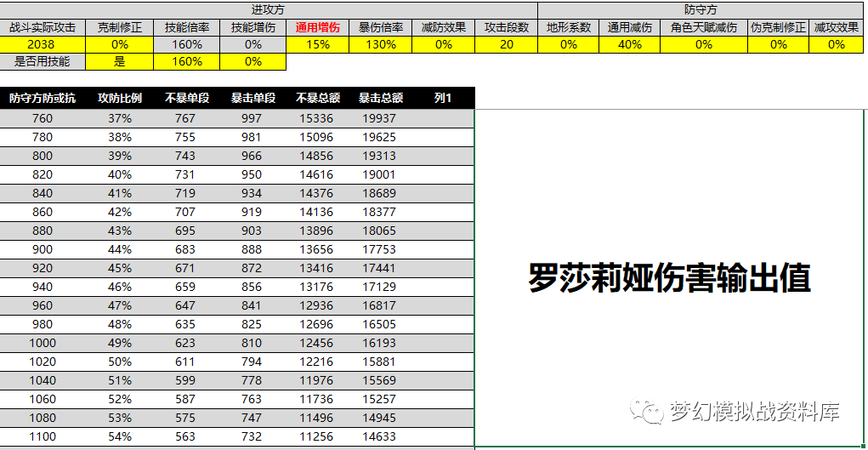Click the 战斗实际攻击 header cell
The height and width of the screenshot is (450, 868).
coord(43,28)
